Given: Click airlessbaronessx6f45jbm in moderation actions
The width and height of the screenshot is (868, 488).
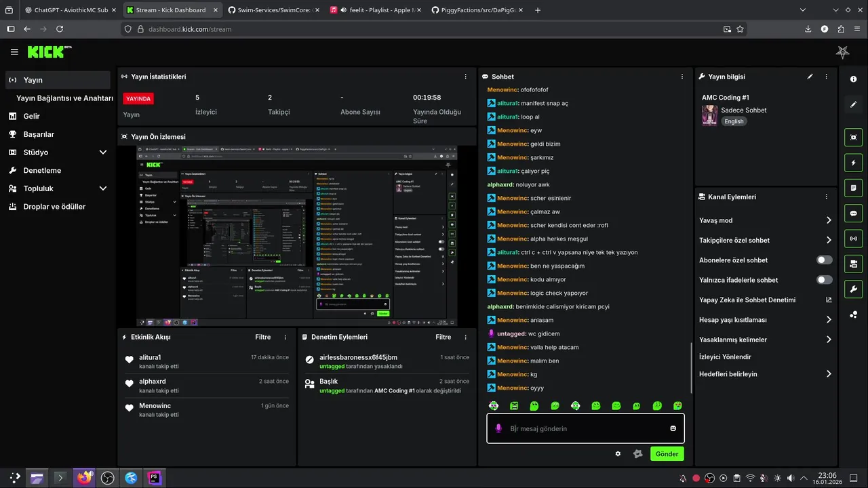Looking at the screenshot, I should pos(358,357).
